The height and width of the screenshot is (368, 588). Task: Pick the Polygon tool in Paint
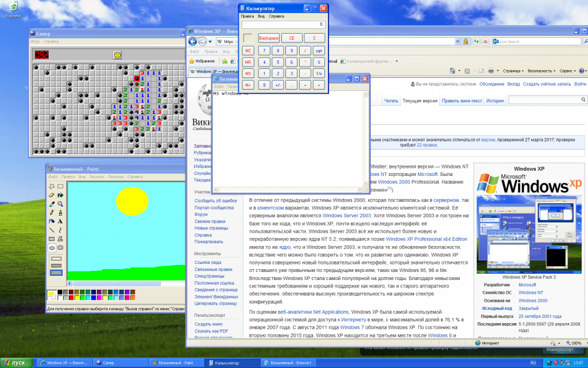point(60,239)
